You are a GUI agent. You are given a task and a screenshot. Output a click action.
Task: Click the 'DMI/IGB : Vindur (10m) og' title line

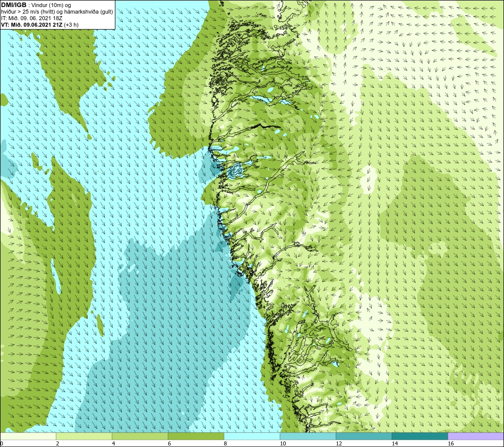tap(36, 5)
